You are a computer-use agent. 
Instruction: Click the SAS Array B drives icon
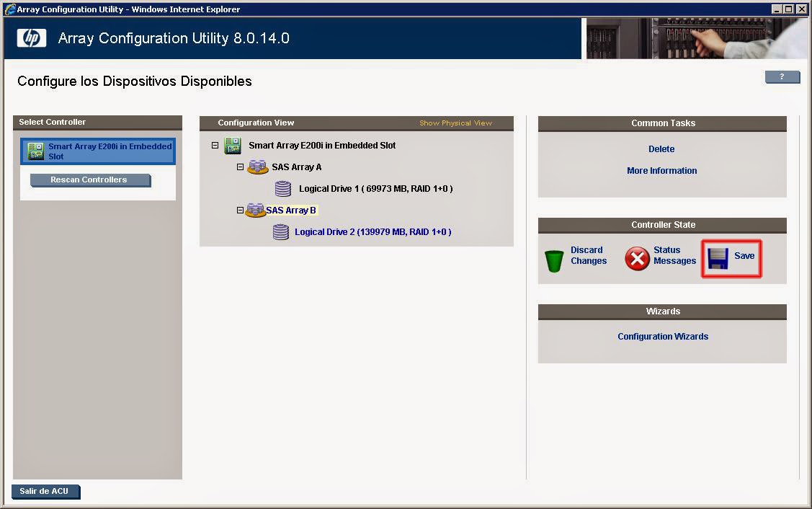pos(257,211)
